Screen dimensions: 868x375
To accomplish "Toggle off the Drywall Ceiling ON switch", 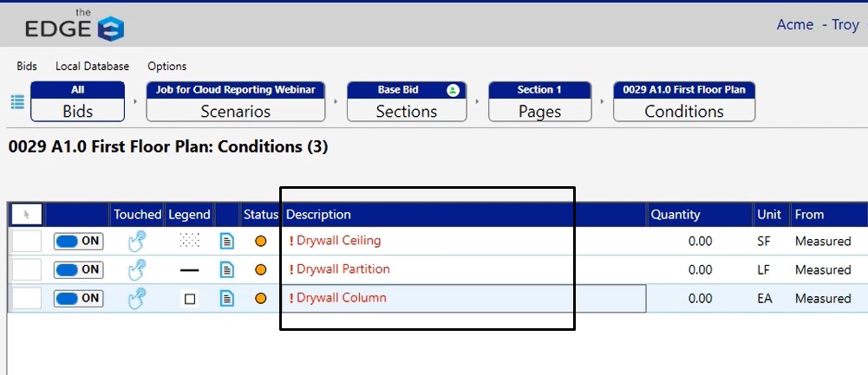I will point(78,241).
